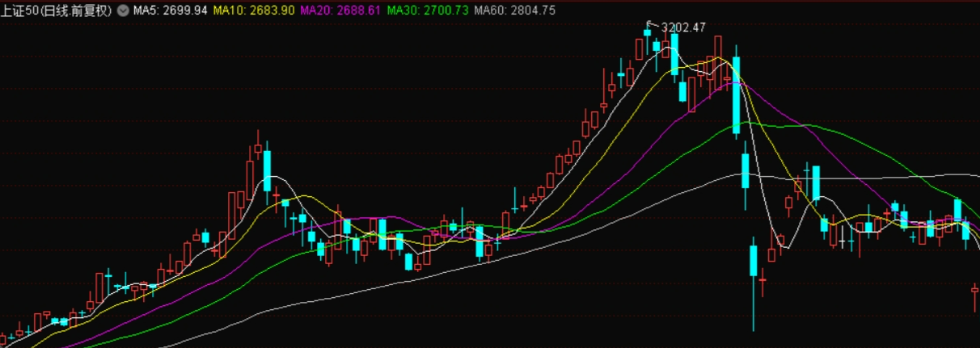
Task: Click the leftmost white doji candlestick
Action: [x=841, y=241]
